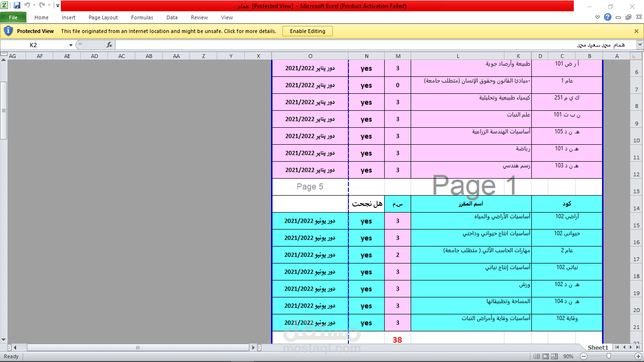Select row 14 header
Screen dimensions: 644x362
636,204
